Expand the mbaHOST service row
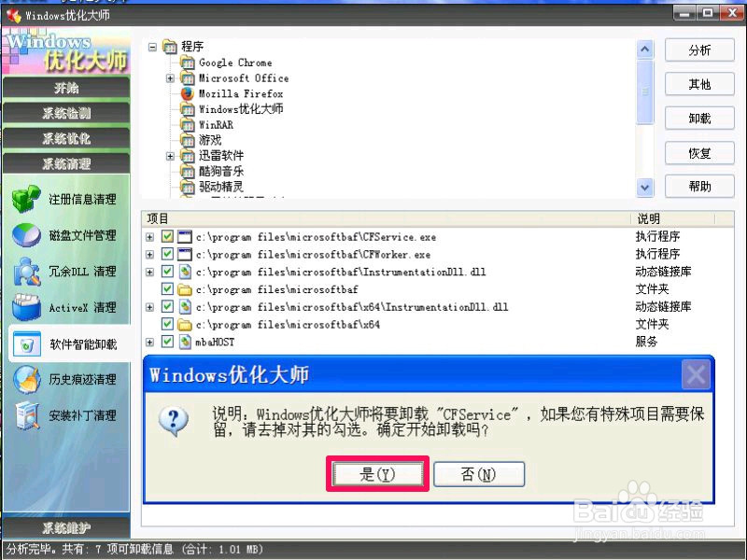This screenshot has width=747, height=560. point(149,342)
